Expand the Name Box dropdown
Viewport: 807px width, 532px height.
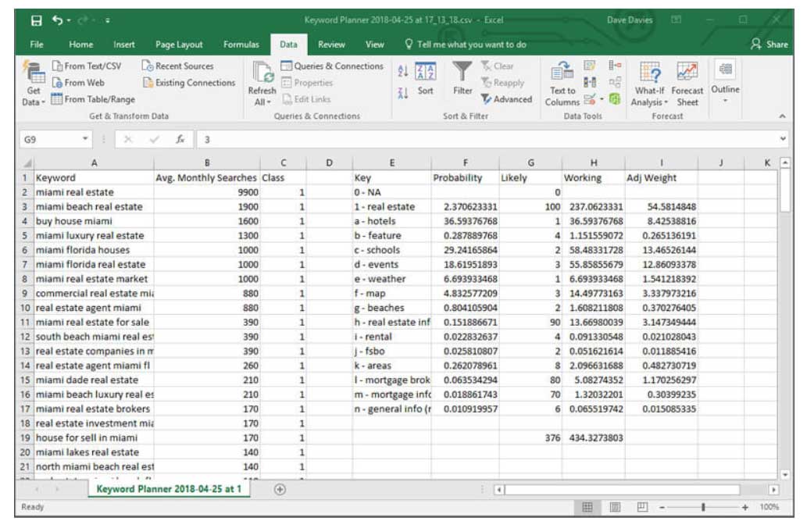[85, 139]
